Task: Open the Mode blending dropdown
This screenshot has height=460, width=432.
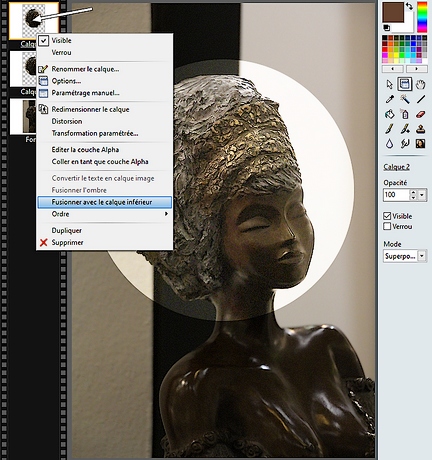Action: coord(422,256)
